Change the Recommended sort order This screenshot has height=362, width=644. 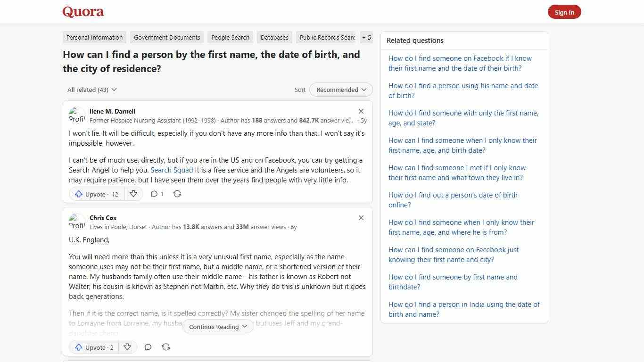[340, 90]
